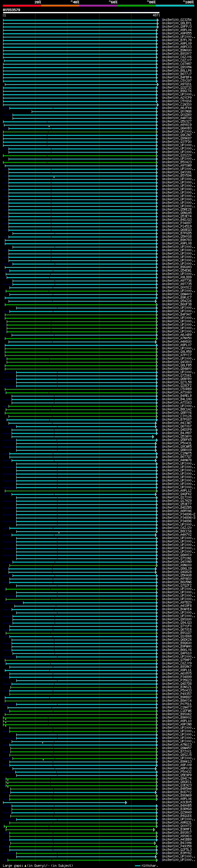Select the UniRef100_A9V8I9 entry
This screenshot has width=197, height=868.
tap(176, 125)
